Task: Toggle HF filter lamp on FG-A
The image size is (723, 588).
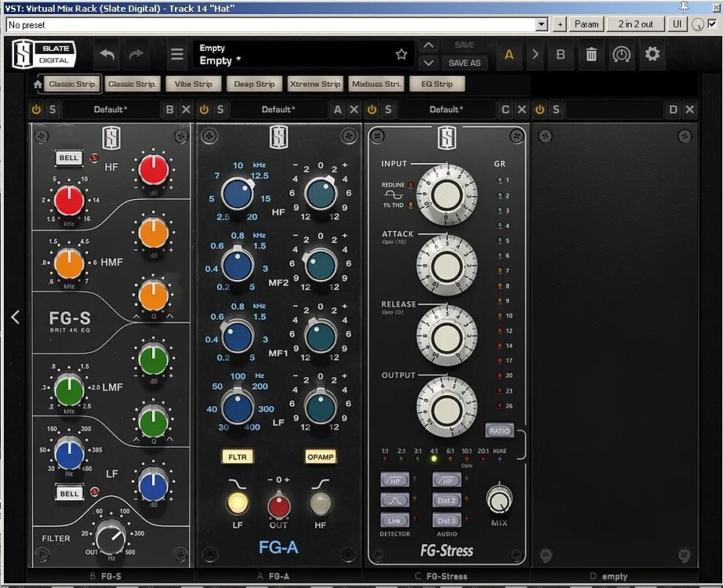Action: (x=321, y=503)
